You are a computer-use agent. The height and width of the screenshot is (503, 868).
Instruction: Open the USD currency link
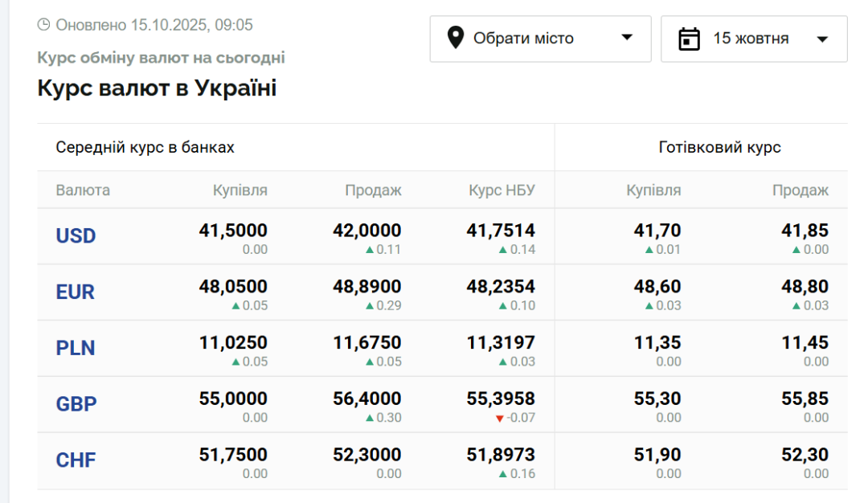[76, 236]
